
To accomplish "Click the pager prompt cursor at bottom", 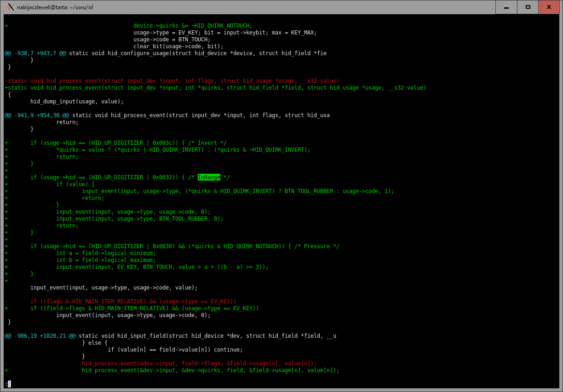I will point(9,384).
